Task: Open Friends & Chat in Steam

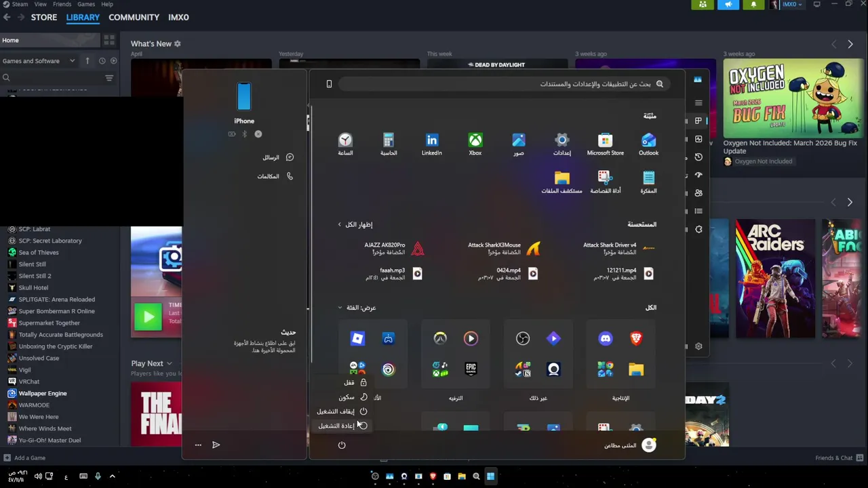Action: pos(838,458)
